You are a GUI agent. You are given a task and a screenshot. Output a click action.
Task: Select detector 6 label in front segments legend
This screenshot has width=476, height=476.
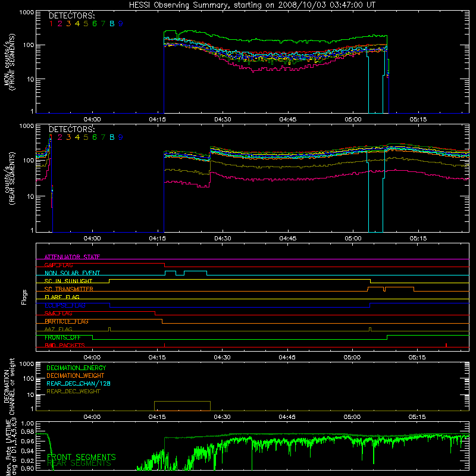(95, 24)
